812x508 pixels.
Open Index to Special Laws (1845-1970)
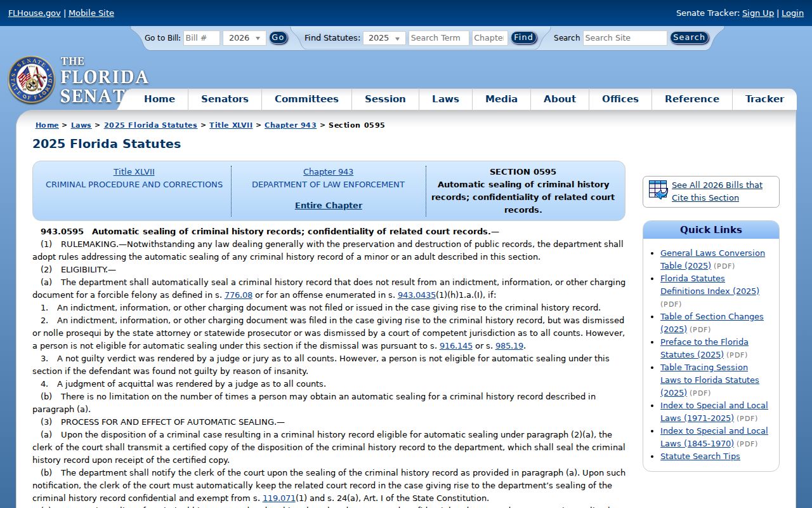[714, 437]
